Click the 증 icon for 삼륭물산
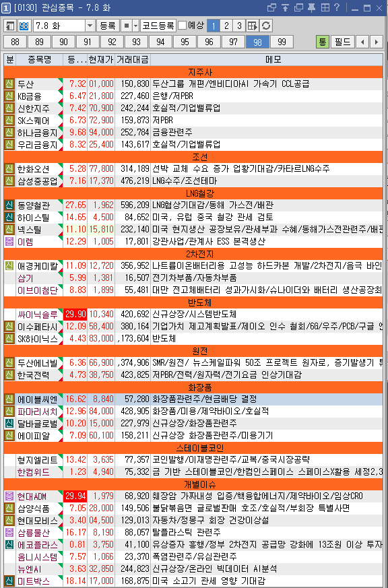 click(9, 533)
